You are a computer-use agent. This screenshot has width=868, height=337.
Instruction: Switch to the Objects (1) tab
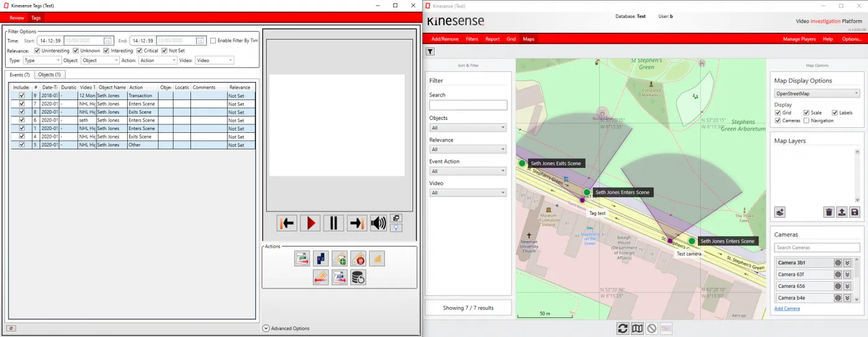[x=49, y=74]
